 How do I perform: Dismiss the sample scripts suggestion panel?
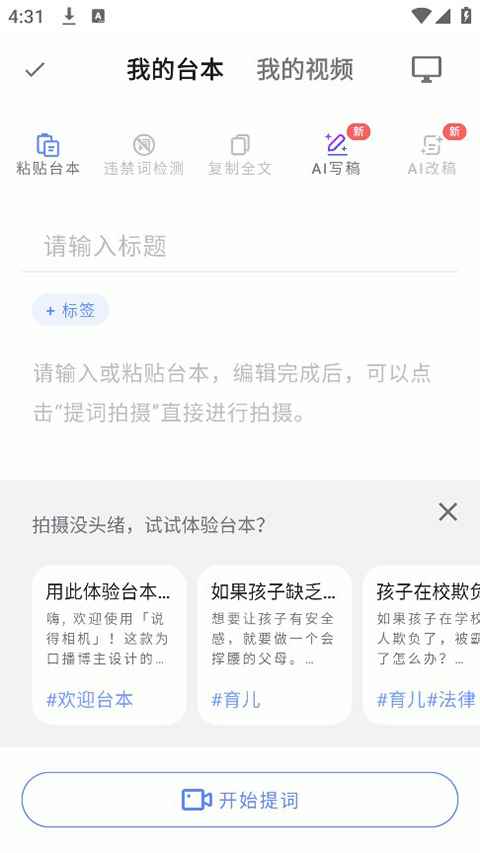[448, 512]
